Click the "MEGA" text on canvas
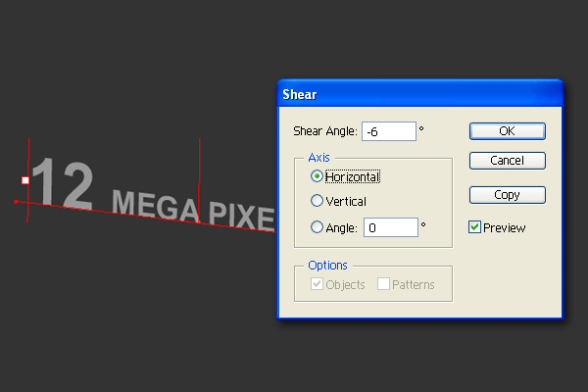The height and width of the screenshot is (392, 588). coord(155,205)
